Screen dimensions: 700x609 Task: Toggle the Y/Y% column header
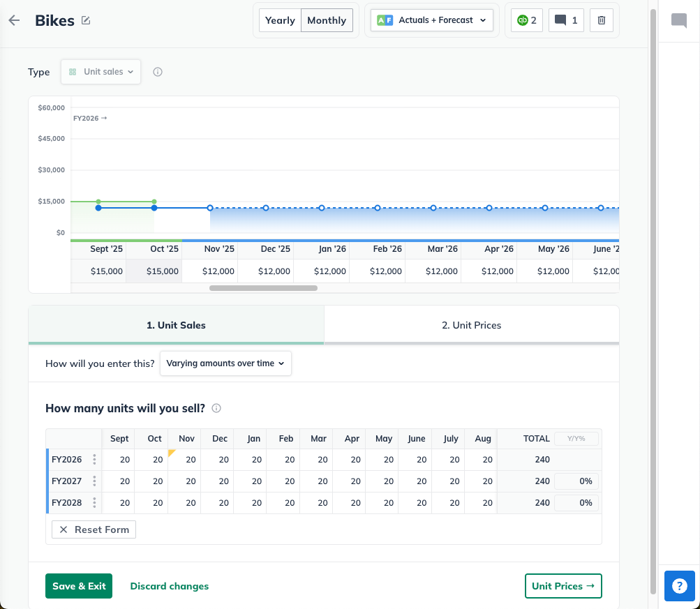(x=576, y=439)
